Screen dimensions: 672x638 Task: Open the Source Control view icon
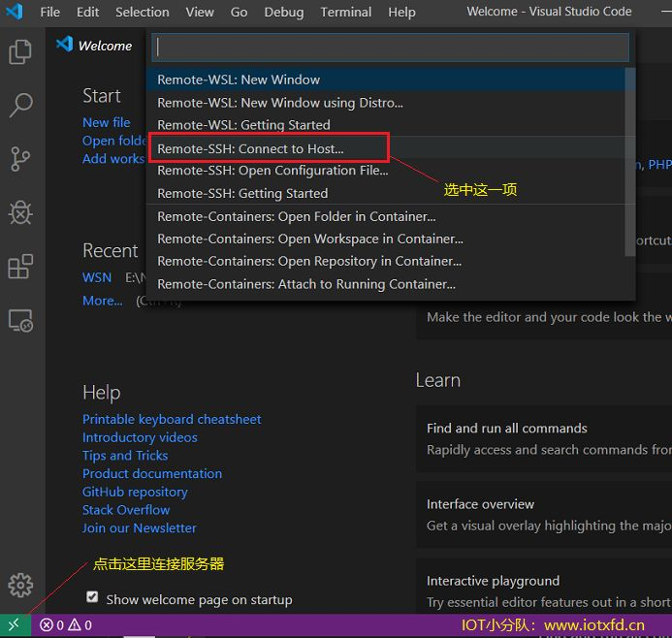(x=20, y=159)
